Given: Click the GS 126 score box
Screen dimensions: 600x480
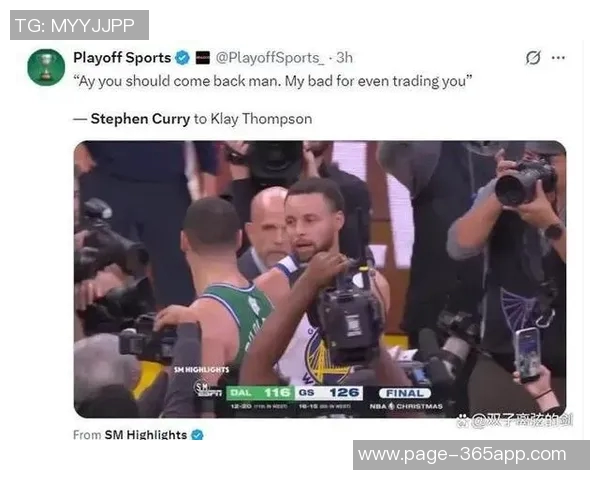Looking at the screenshot, I should 329,393.
